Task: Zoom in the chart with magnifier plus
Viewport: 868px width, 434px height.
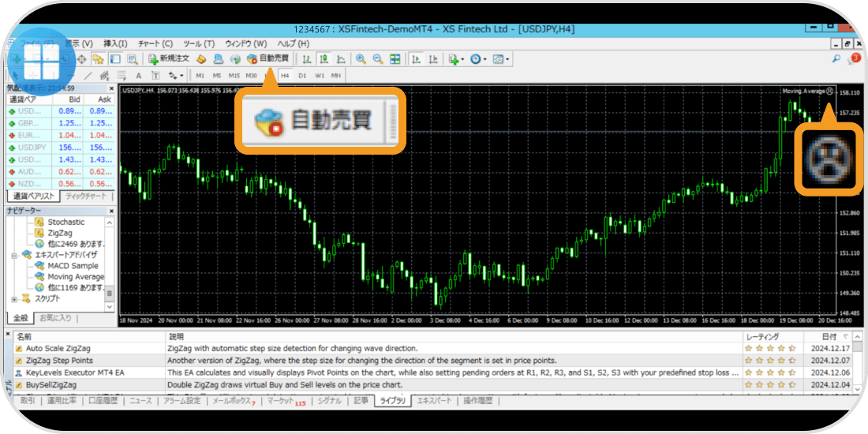Action: [361, 58]
